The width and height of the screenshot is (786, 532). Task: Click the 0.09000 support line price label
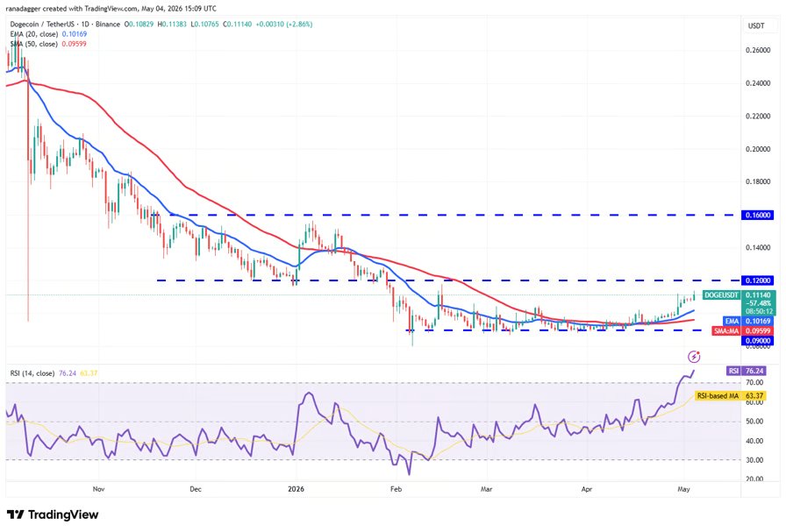pyautogui.click(x=758, y=341)
